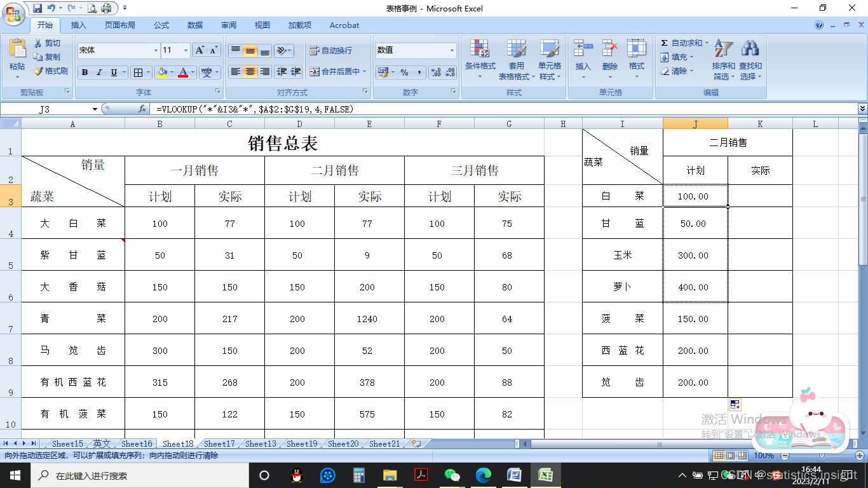Open the Clear (清除) menu

point(677,71)
